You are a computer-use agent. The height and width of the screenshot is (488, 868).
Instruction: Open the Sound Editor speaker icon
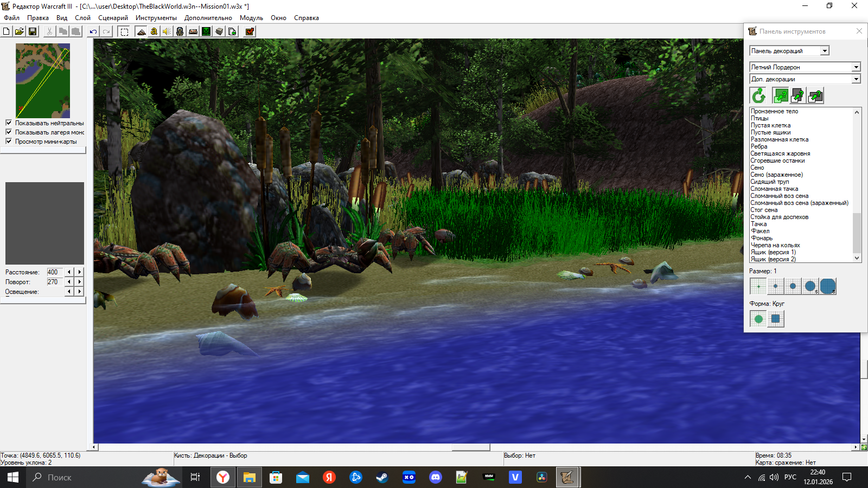(x=167, y=31)
